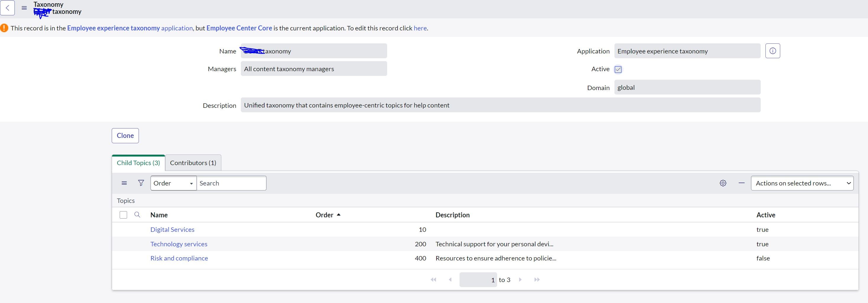The height and width of the screenshot is (303, 868).
Task: Switch to the Contributors tab
Action: click(193, 163)
